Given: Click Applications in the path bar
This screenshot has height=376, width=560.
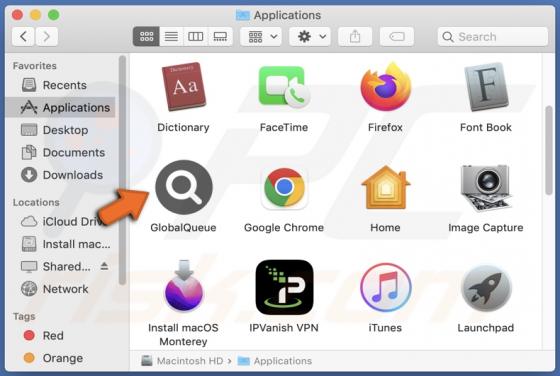Looking at the screenshot, I should tap(275, 361).
